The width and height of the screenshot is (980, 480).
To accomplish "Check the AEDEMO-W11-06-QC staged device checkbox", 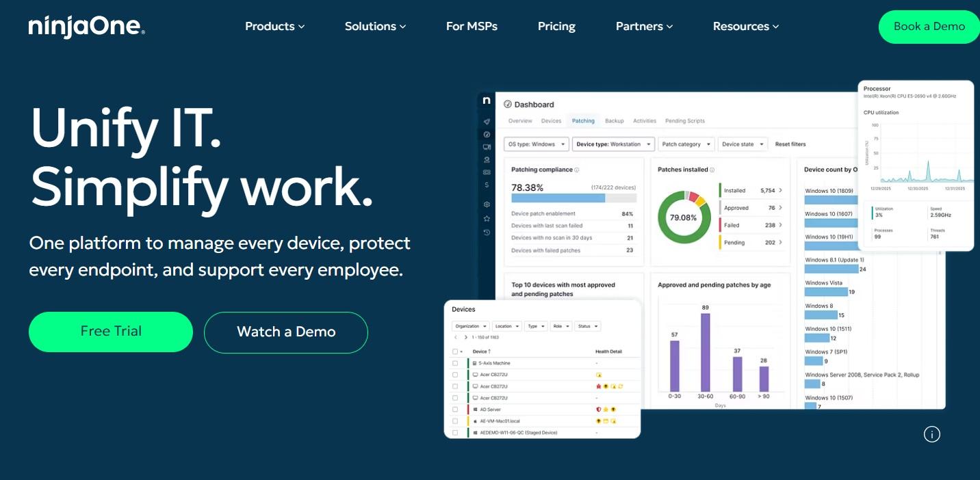I will point(455,433).
